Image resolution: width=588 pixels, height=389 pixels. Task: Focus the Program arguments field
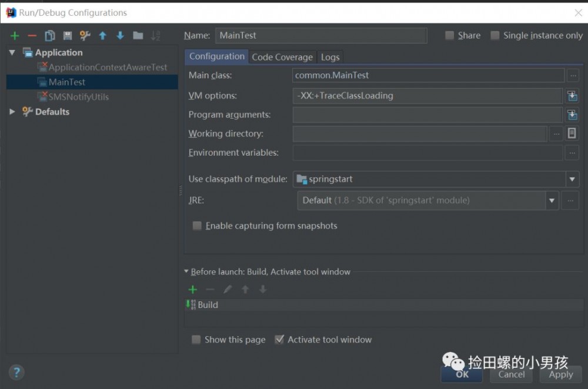(x=427, y=115)
